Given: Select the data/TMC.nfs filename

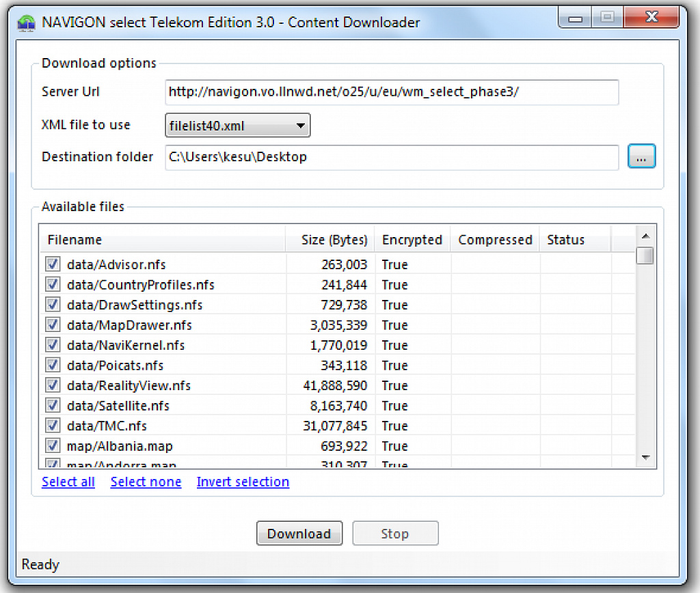Looking at the screenshot, I should coord(107,426).
